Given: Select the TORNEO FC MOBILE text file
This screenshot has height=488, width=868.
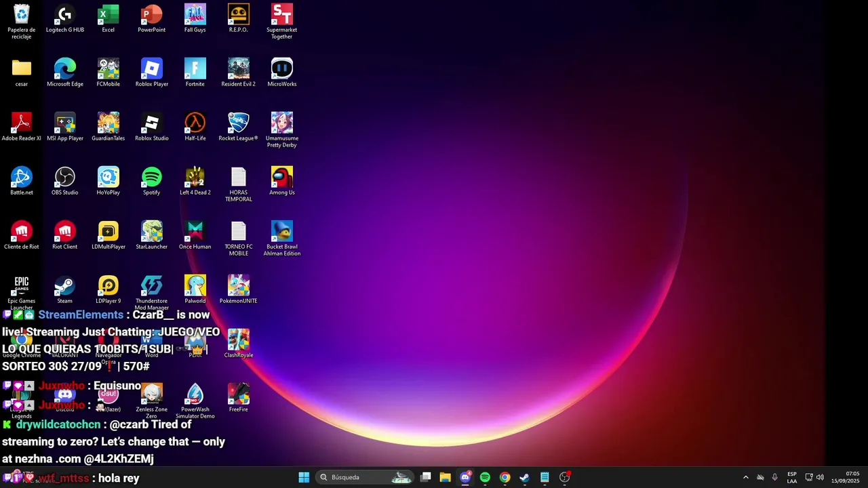Looking at the screenshot, I should (239, 239).
